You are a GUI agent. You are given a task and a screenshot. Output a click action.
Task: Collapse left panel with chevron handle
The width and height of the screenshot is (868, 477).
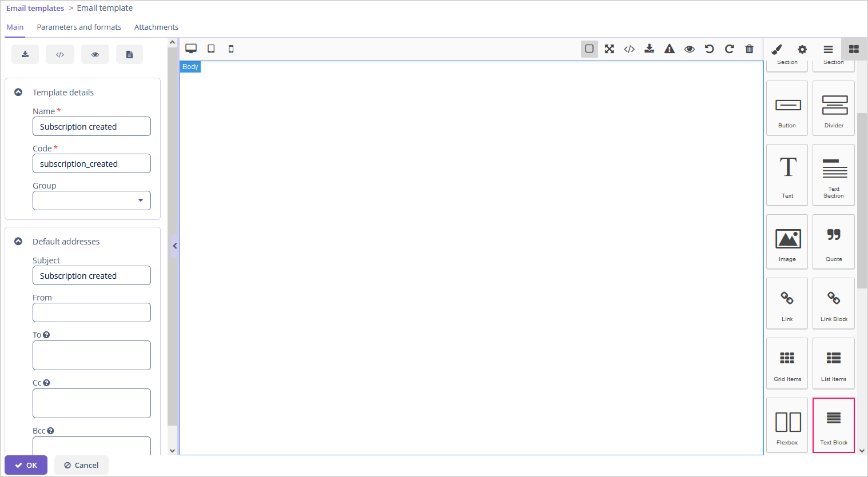coord(174,246)
